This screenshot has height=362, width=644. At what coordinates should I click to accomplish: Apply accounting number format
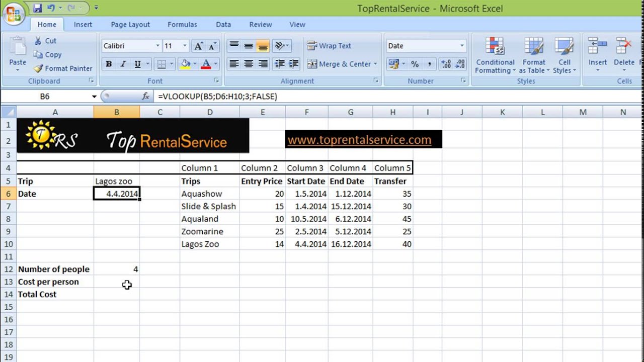click(393, 64)
